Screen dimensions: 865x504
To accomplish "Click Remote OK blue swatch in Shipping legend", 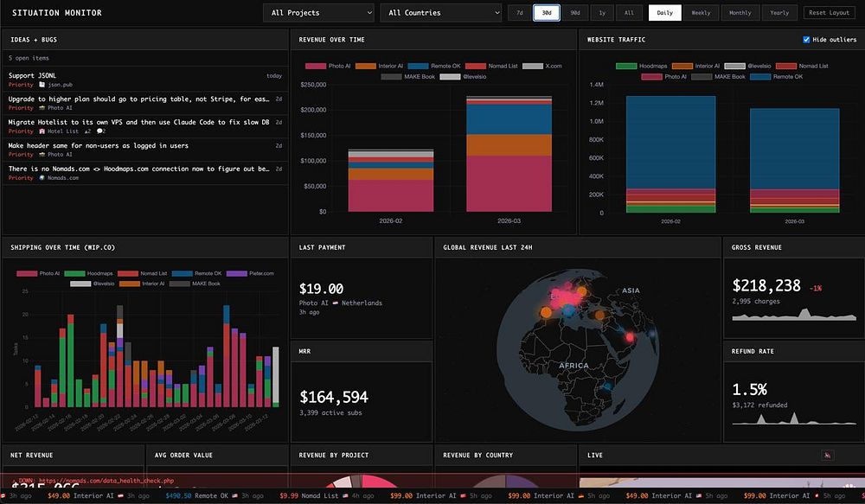I will [x=182, y=273].
